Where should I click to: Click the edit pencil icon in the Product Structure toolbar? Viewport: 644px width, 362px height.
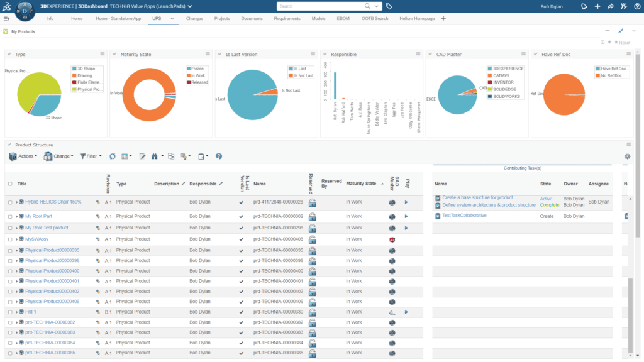point(142,156)
